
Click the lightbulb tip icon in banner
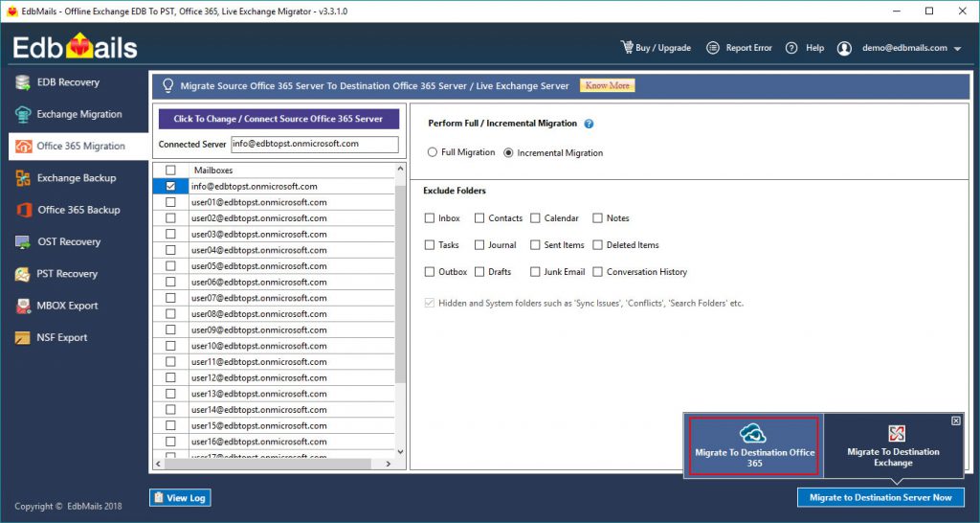[x=167, y=85]
